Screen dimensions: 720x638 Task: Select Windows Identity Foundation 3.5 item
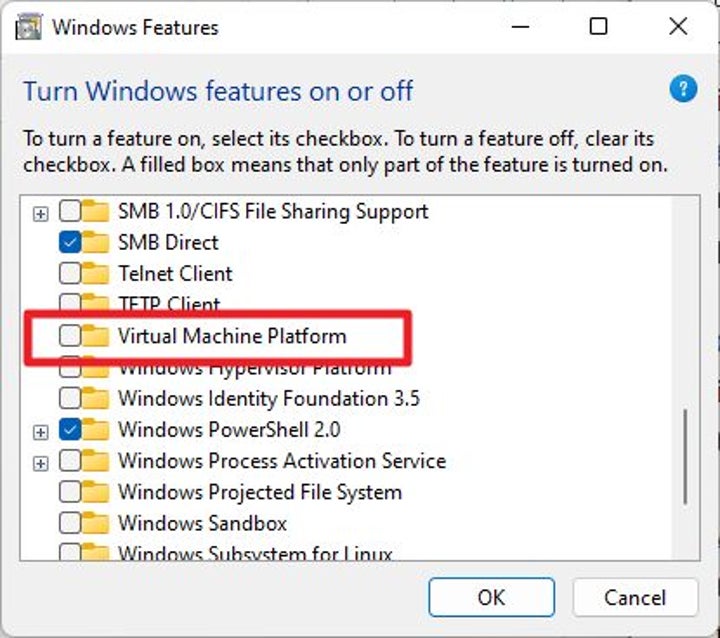[268, 398]
